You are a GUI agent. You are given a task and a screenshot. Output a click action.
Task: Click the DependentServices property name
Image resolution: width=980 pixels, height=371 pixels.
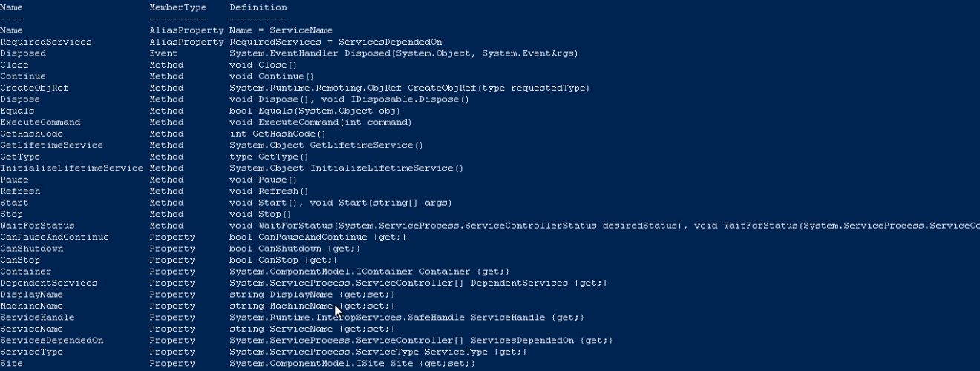(x=49, y=283)
